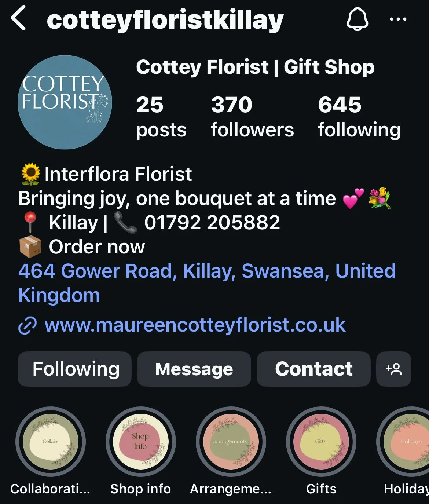
Task: Tap the add-person suggestions icon
Action: 394,369
